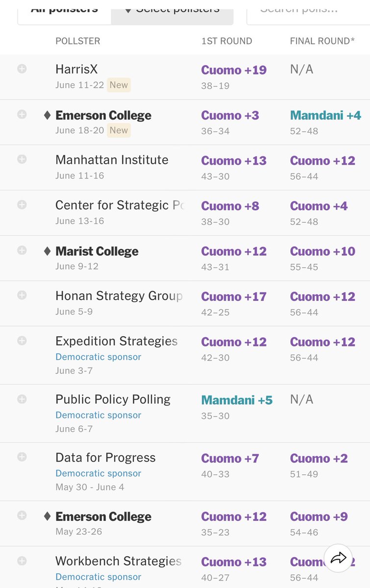Expand the HarrisX poll row plus icon
Viewport: 370px width, 588px height.
tap(22, 69)
